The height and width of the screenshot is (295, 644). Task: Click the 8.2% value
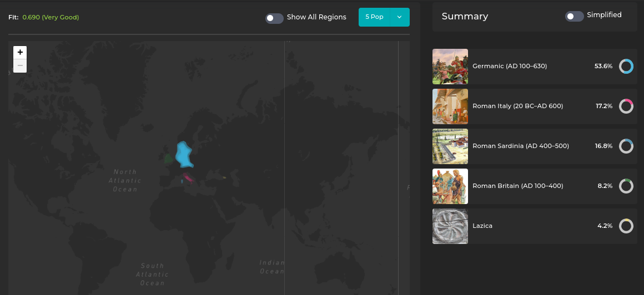(x=605, y=186)
